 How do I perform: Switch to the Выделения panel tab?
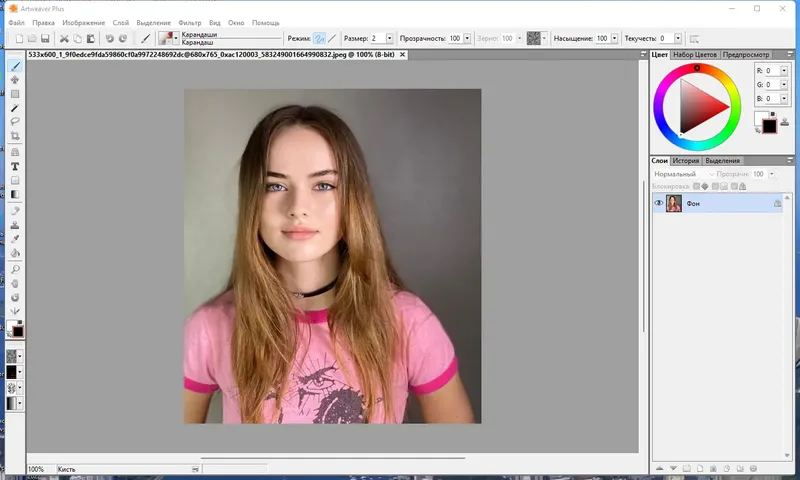coord(722,161)
